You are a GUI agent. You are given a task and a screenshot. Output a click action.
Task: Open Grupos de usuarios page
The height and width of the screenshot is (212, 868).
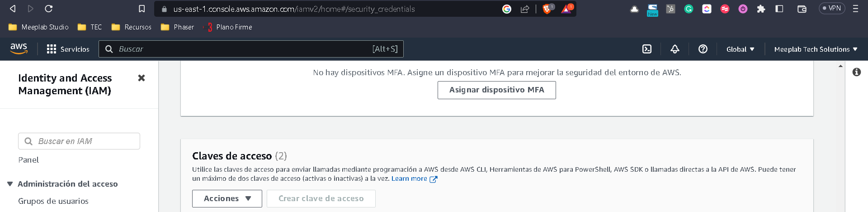point(53,201)
